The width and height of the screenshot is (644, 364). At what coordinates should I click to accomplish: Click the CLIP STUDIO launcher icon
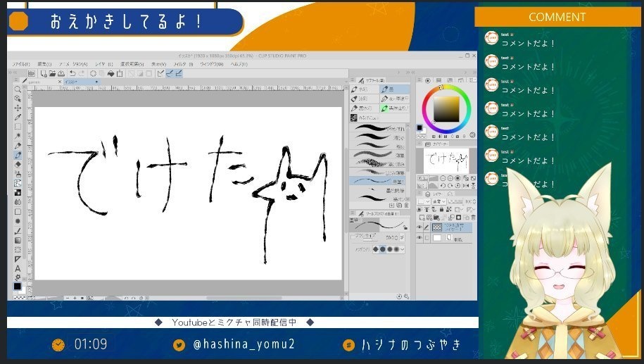coord(31,73)
